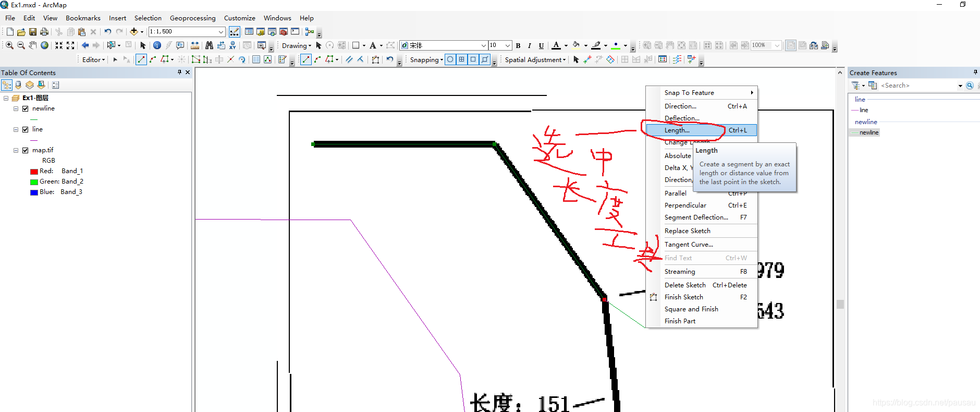Toggle Point Snapping on Snapping toolbar
This screenshot has width=980, height=412.
450,59
